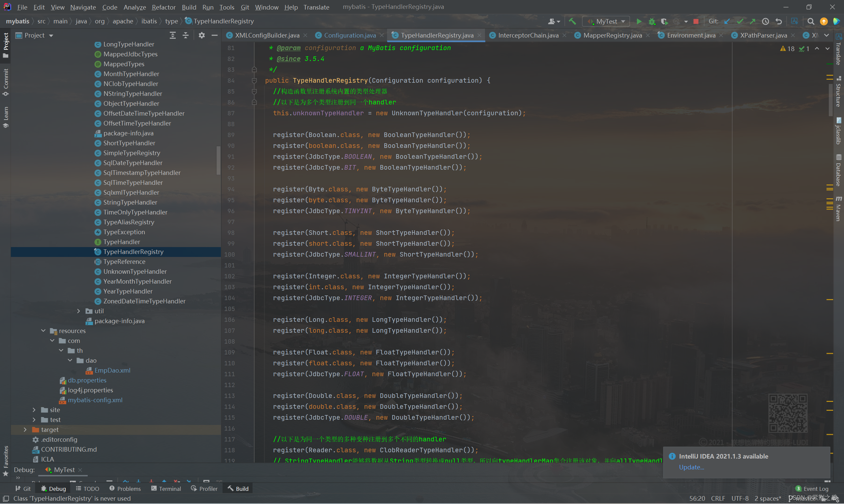Toggle the Project tool window stripe button
Screen dimensions: 844x504
(5, 45)
